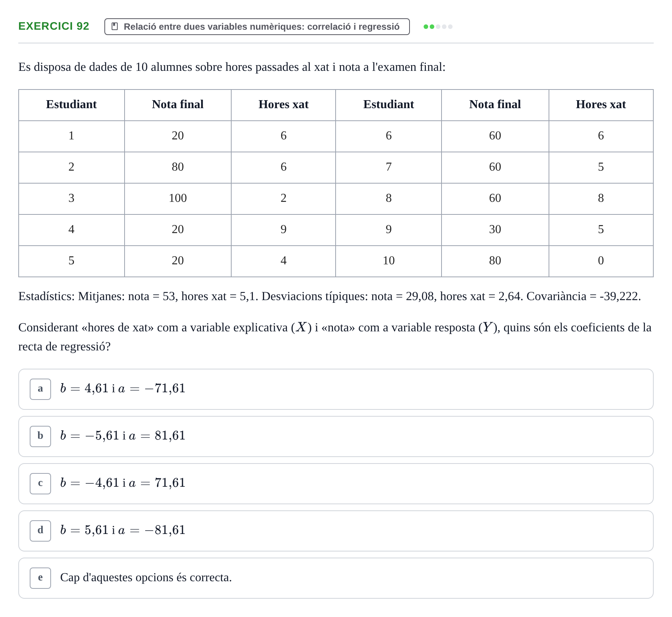This screenshot has height=617, width=672.
Task: Click the difficulty dots indicator
Action: (438, 27)
